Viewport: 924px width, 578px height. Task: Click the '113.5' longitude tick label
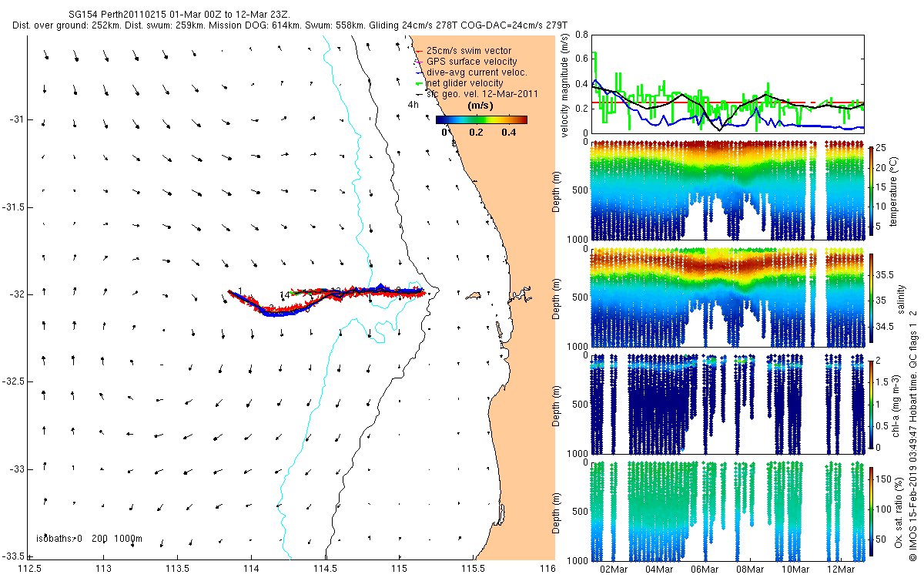(178, 569)
